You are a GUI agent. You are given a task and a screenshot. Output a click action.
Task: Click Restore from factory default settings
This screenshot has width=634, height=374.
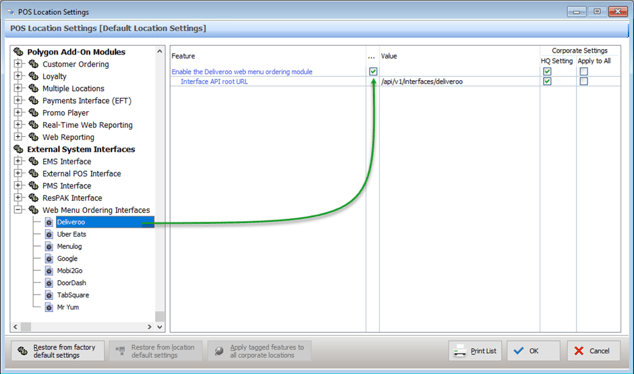58,351
